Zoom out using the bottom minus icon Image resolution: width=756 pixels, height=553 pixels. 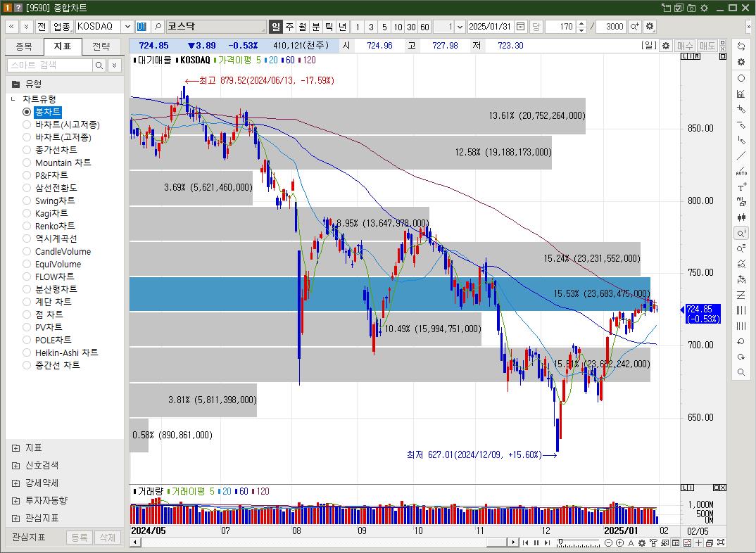pos(608,543)
